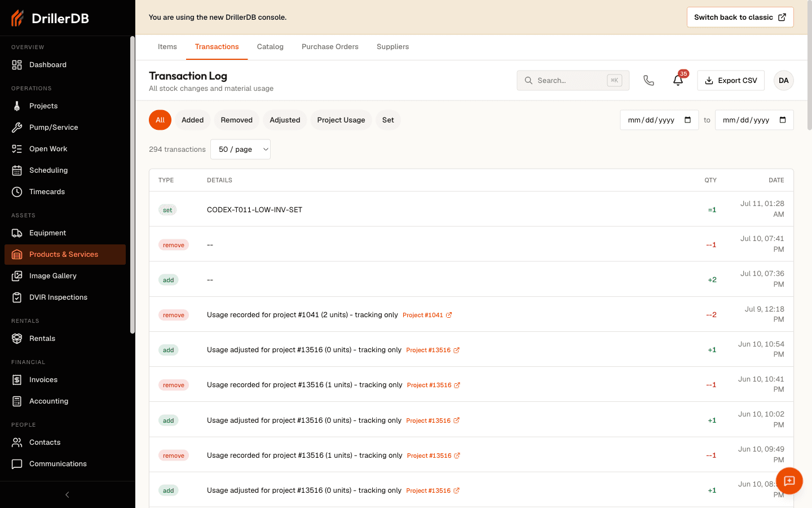Screen dimensions: 812x508
Task: Filter transactions by Added
Action: (x=193, y=120)
